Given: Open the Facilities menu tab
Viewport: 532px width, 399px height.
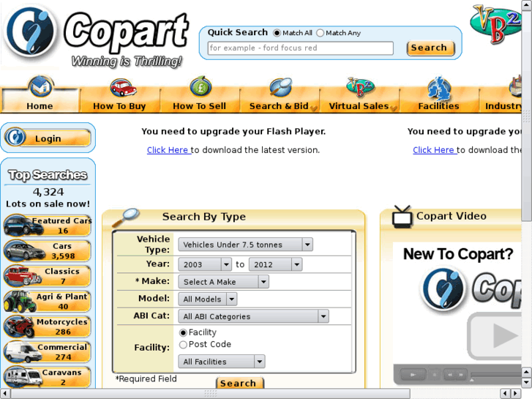Looking at the screenshot, I should pyautogui.click(x=438, y=100).
